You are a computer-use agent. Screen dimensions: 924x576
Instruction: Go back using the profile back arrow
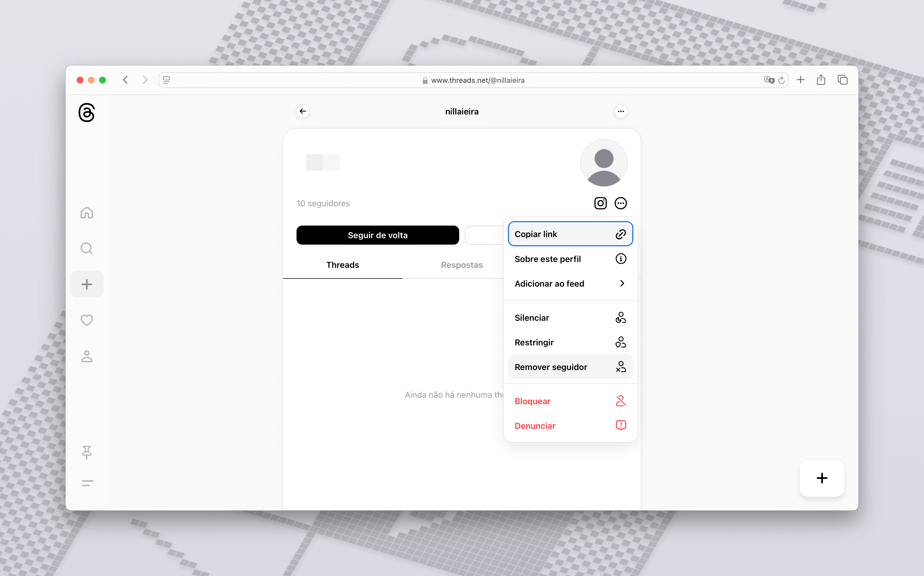[303, 111]
